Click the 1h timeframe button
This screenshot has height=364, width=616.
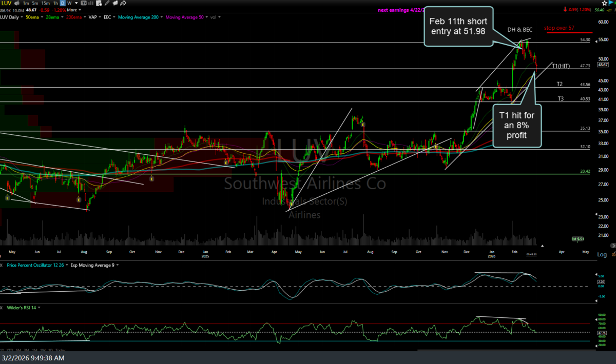(x=55, y=3)
